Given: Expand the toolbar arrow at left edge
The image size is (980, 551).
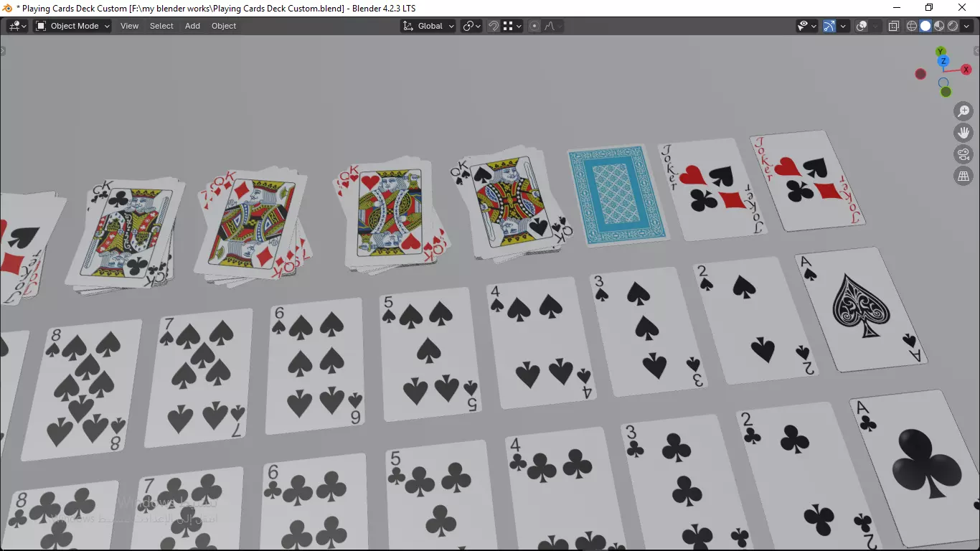Looking at the screenshot, I should pos(2,51).
